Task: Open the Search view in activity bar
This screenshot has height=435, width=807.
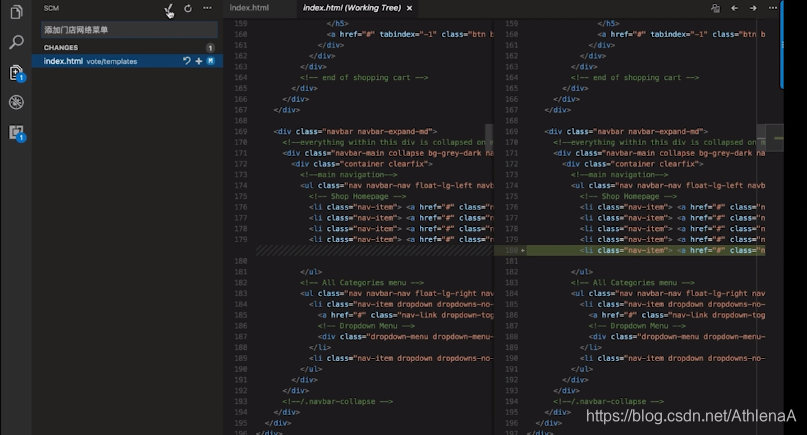Action: 16,42
